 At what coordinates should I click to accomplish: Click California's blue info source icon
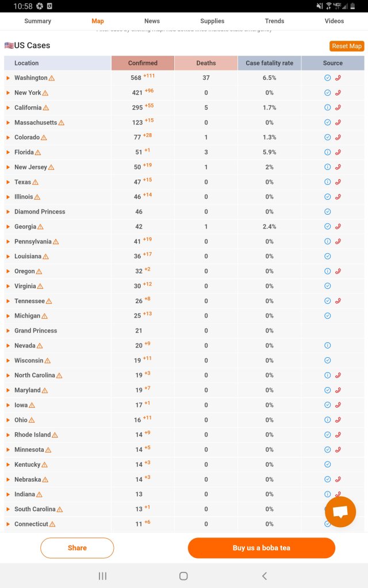pos(327,107)
